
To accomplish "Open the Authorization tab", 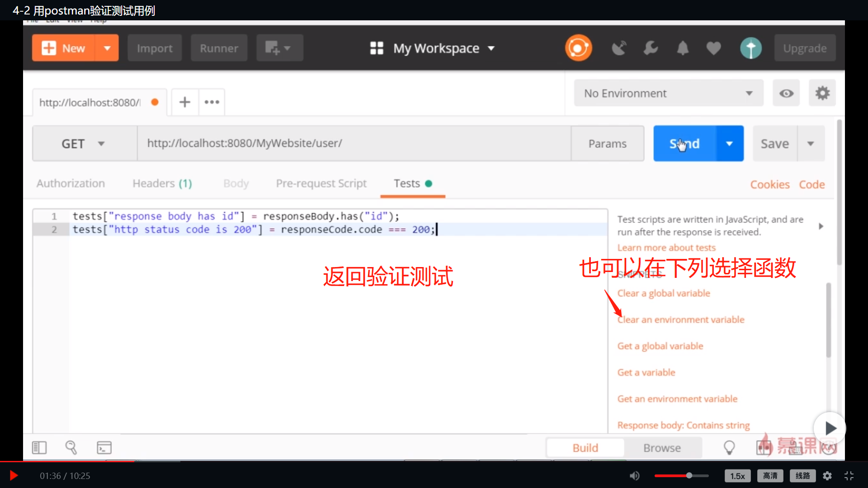I will coord(71,183).
